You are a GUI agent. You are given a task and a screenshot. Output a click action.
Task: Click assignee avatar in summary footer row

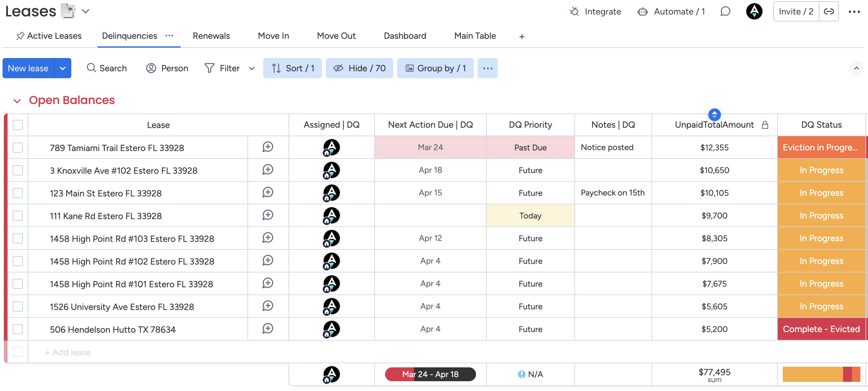[x=331, y=375]
